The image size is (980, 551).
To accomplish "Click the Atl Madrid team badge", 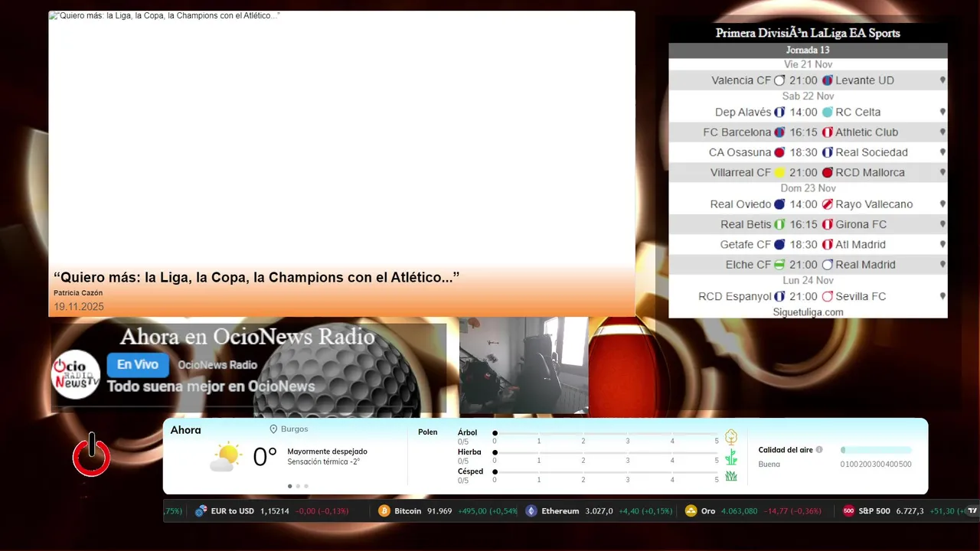I will coord(827,245).
